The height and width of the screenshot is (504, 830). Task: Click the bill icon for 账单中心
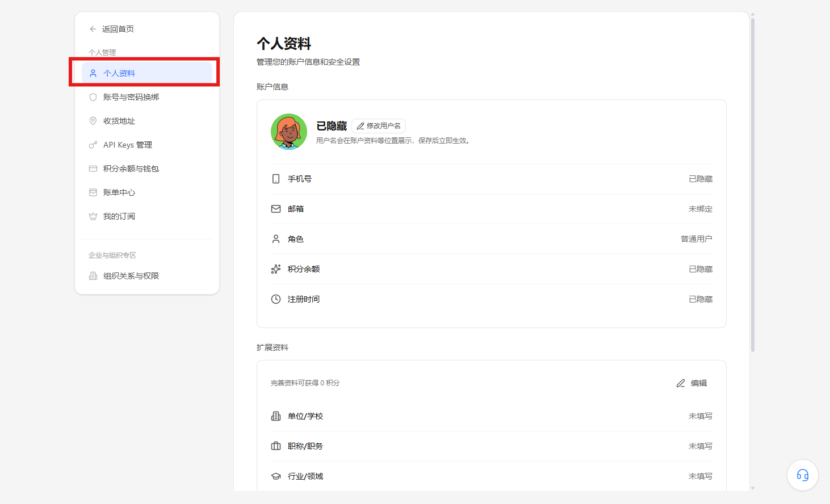coord(93,192)
